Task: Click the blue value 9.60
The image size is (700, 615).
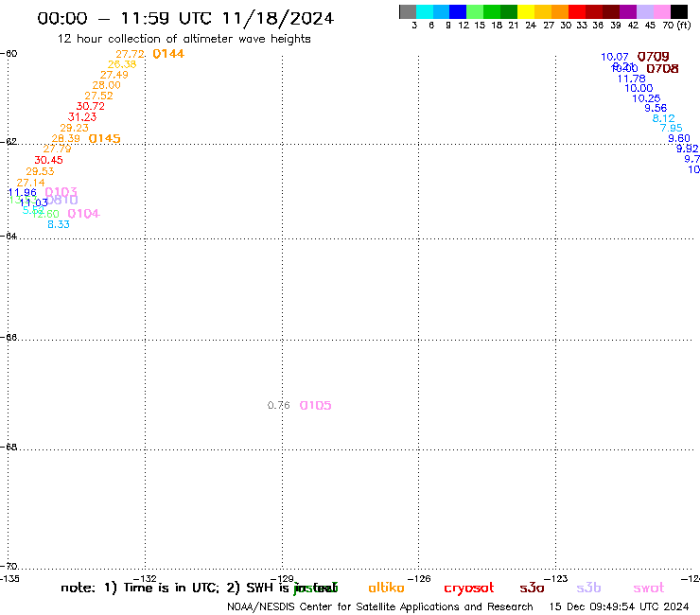Action: (x=678, y=138)
